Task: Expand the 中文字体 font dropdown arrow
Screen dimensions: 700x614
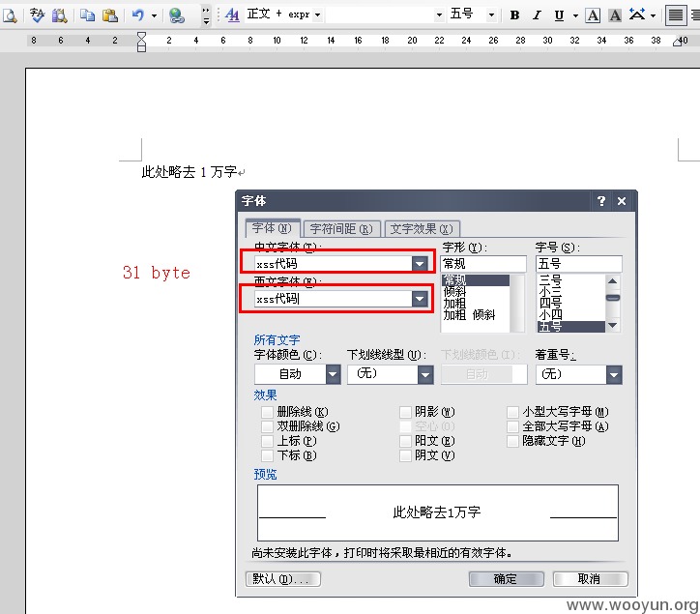Action: [420, 263]
